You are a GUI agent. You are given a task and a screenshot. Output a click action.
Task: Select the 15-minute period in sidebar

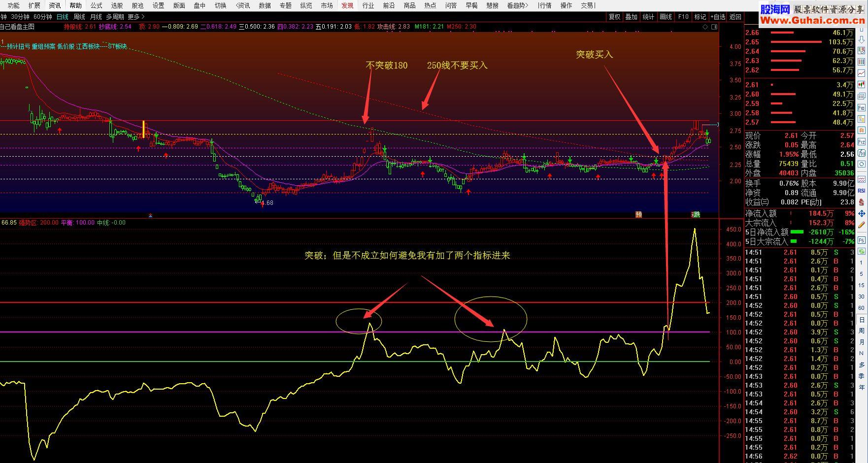click(x=862, y=285)
